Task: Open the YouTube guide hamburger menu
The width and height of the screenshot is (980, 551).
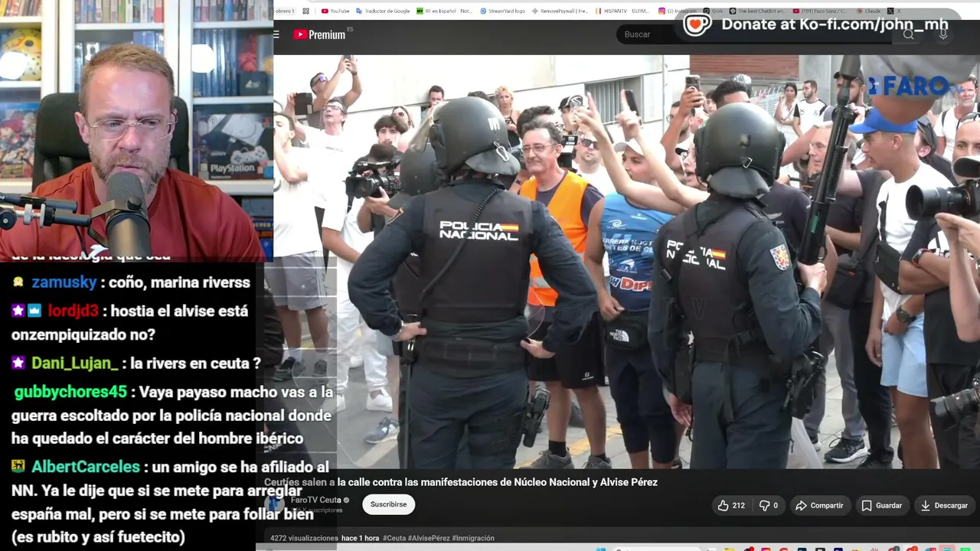Action: pos(276,34)
